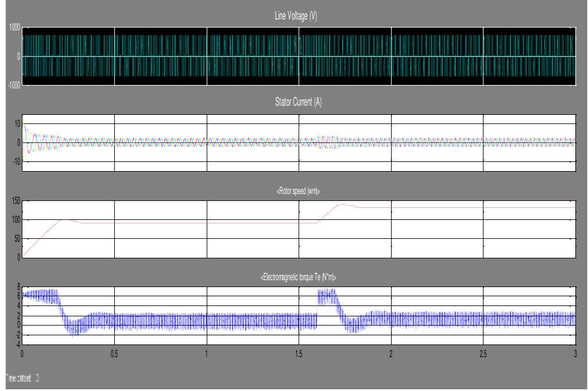Click the second torque step near 1.6 s
Image resolution: width=588 pixels, height=391 pixels.
[327, 296]
